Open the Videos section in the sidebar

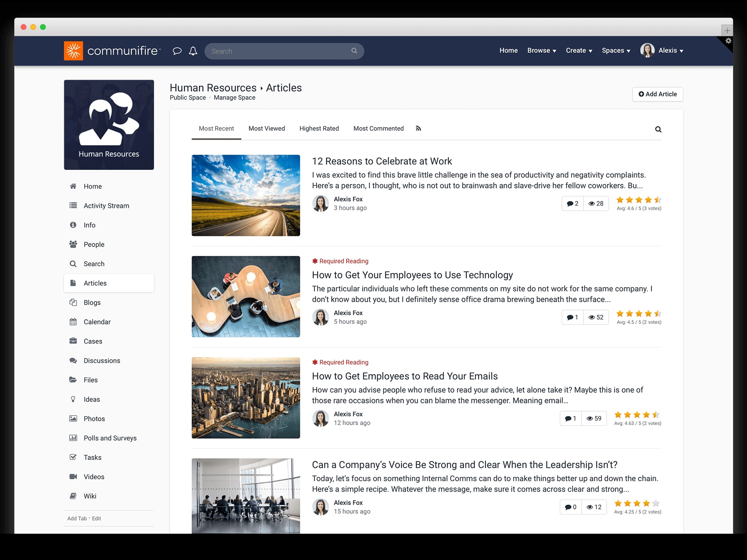pos(94,477)
